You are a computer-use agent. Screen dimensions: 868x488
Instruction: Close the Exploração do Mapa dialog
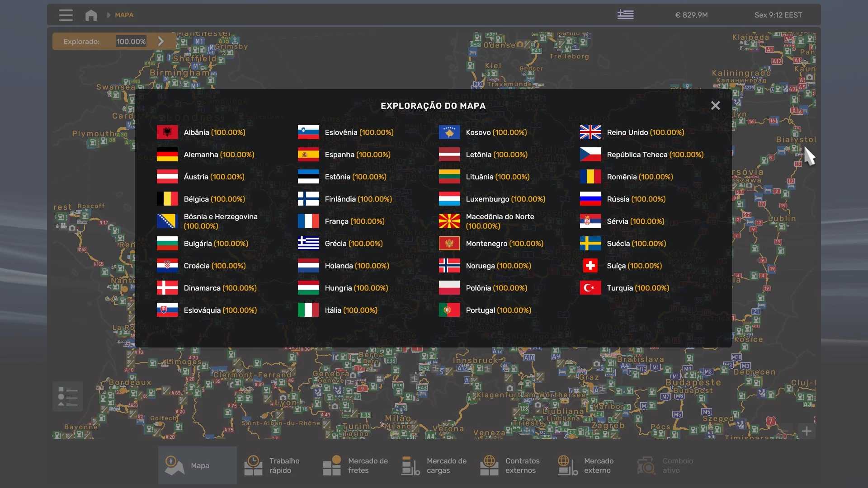click(715, 106)
